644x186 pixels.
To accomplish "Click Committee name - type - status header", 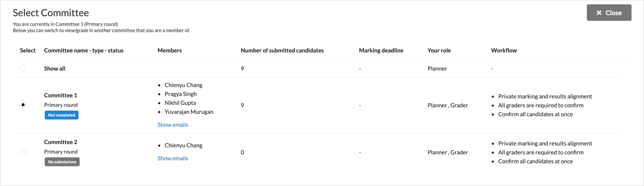I will [84, 50].
